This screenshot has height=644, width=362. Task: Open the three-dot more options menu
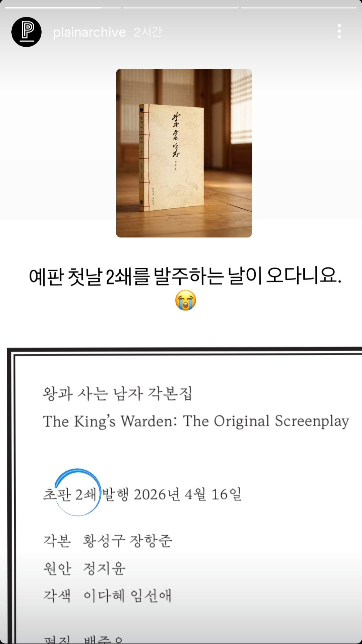click(339, 31)
